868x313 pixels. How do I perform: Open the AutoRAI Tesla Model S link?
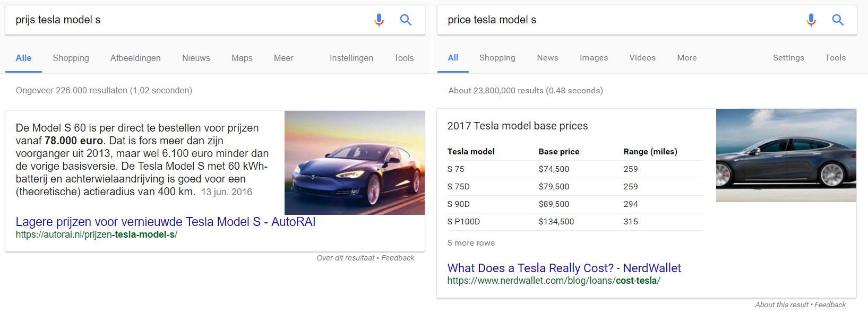(x=166, y=222)
